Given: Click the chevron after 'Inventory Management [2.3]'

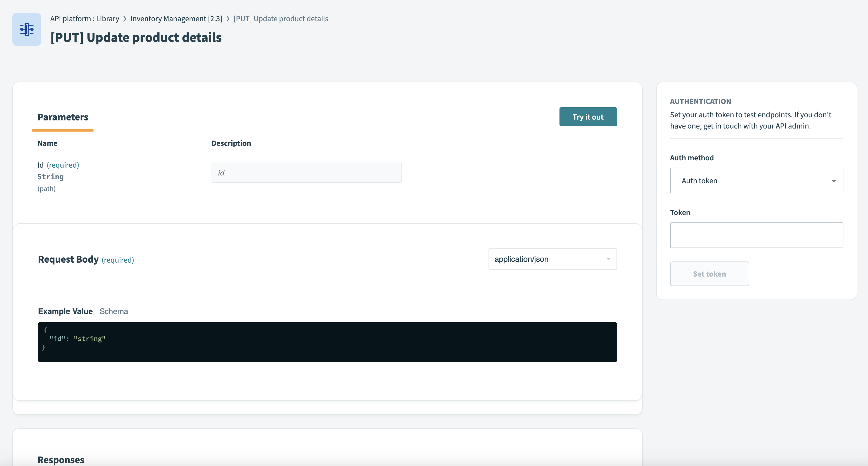Looking at the screenshot, I should 228,19.
